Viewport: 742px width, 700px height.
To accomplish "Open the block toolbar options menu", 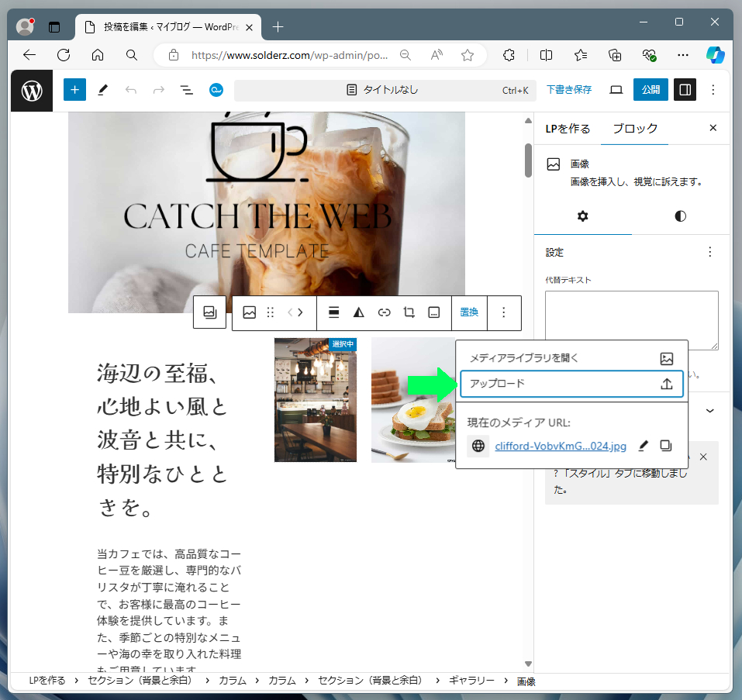I will click(x=503, y=312).
